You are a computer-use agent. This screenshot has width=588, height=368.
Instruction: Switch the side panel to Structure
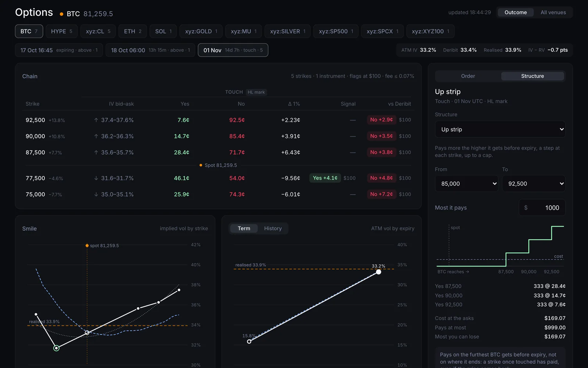pos(533,76)
